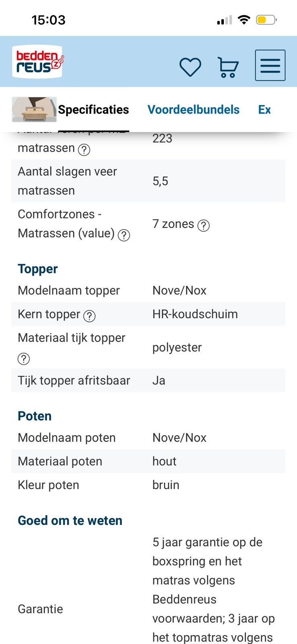Show help for veren per m2 matrassen
Screen dimensions: 297x644
[x=84, y=150]
